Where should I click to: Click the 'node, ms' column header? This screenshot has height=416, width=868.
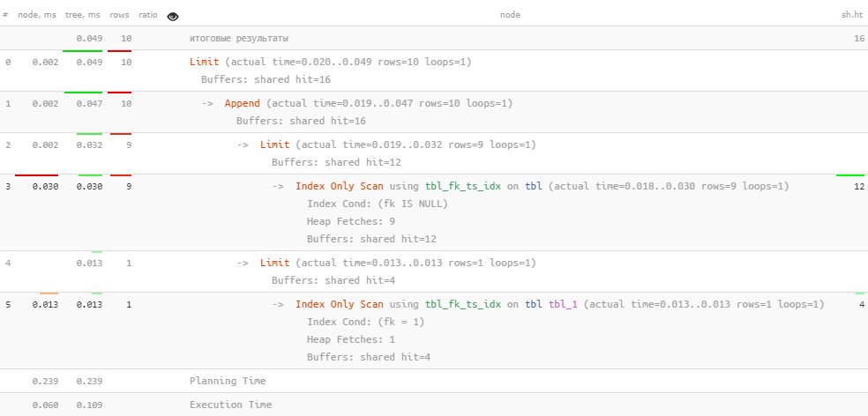tap(36, 15)
